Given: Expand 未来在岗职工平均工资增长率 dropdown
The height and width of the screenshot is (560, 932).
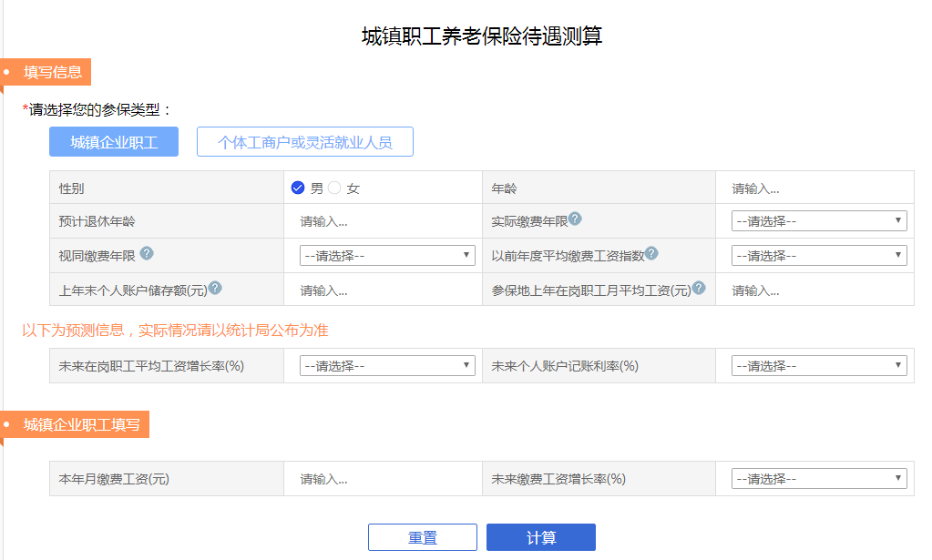Looking at the screenshot, I should [x=387, y=365].
